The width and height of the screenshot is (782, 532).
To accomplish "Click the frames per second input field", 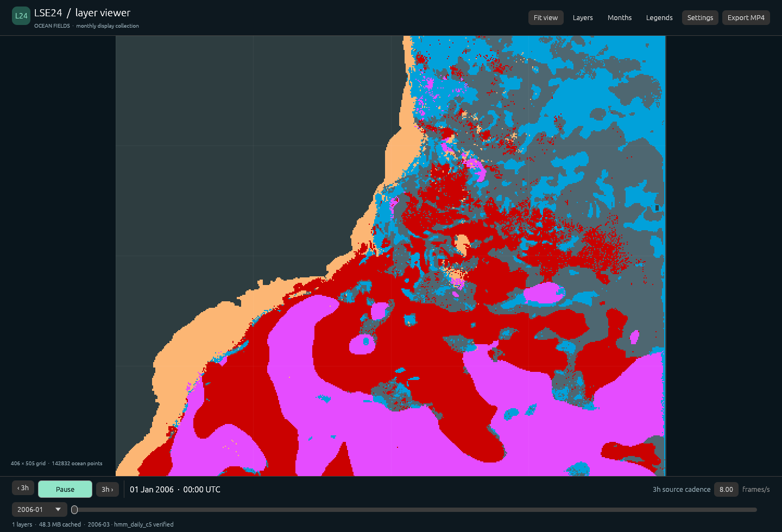I will click(x=726, y=489).
